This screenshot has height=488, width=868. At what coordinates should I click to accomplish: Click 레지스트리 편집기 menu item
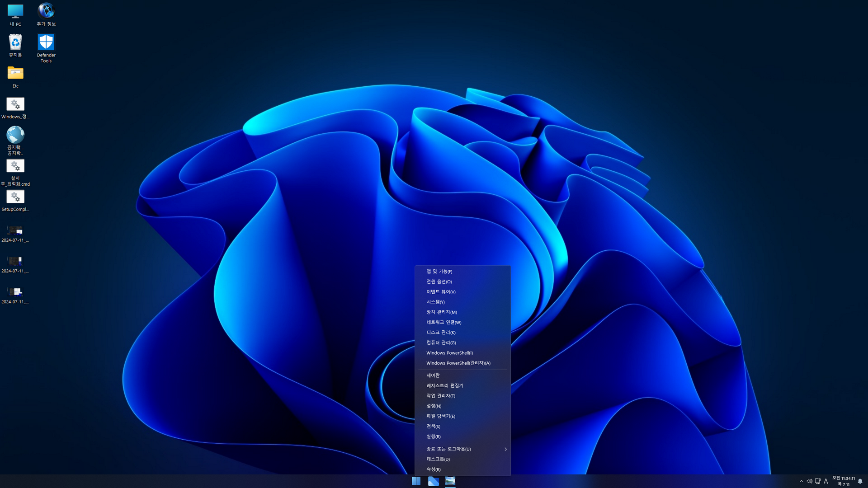(x=444, y=385)
